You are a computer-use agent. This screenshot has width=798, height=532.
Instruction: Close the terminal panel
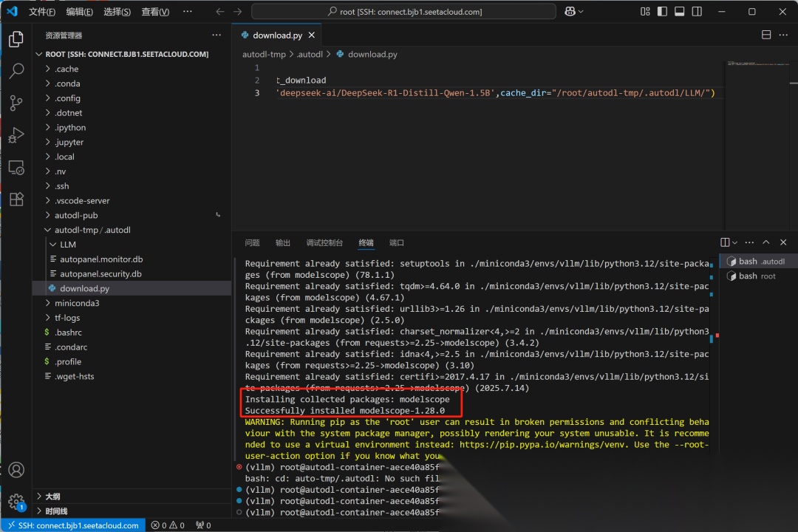coord(783,242)
